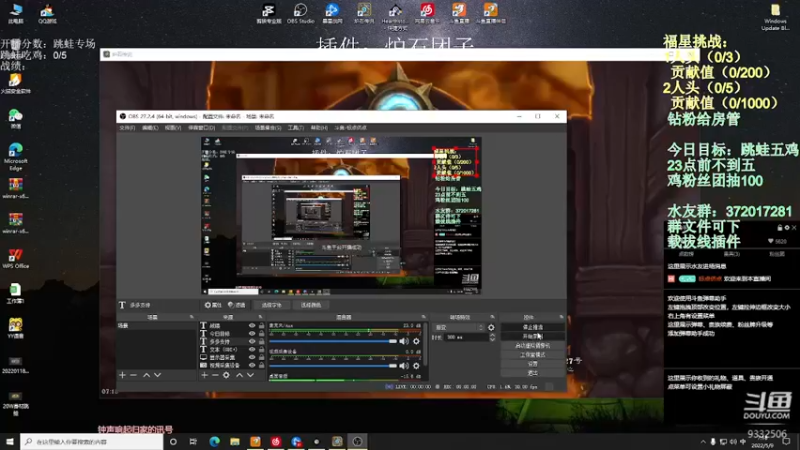Screen dimensions: 800x450
Task: Mute 麦克风/Aux speaker icon
Action: [404, 341]
